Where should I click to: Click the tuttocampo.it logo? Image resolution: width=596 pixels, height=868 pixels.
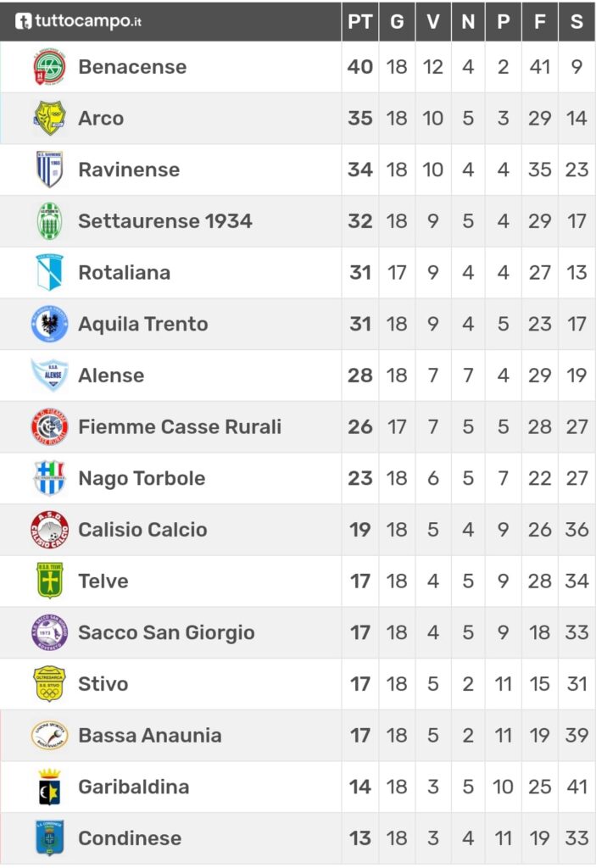point(78,21)
